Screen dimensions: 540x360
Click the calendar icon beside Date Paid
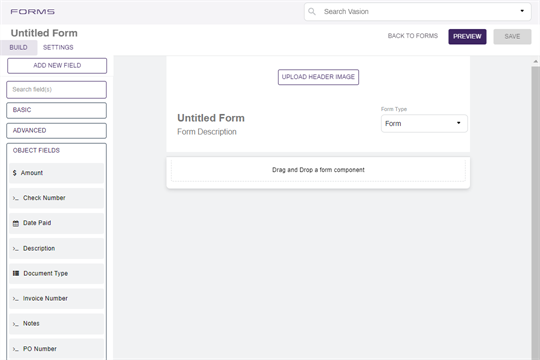tap(15, 223)
